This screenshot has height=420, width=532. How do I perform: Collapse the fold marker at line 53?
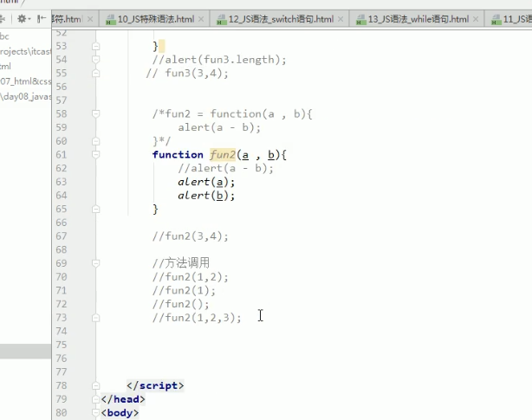(96, 46)
